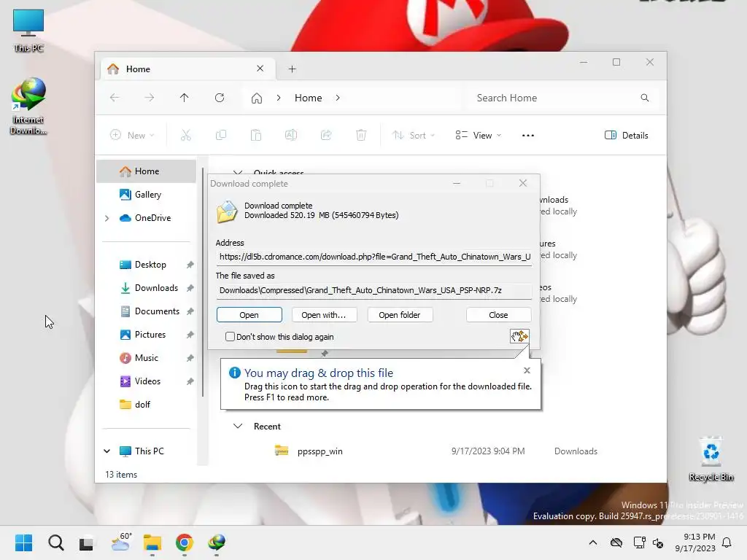This screenshot has height=560, width=747.
Task: Open Documents in the sidebar
Action: point(157,311)
